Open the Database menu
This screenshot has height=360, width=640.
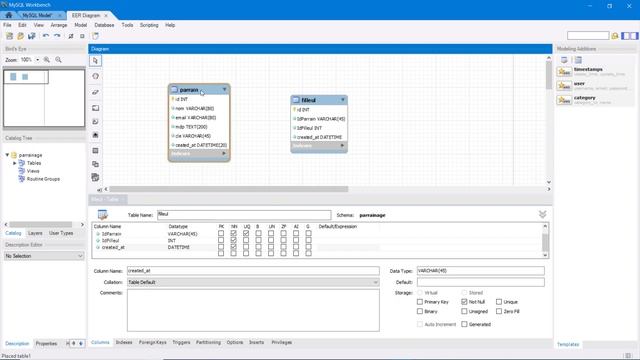pyautogui.click(x=104, y=25)
